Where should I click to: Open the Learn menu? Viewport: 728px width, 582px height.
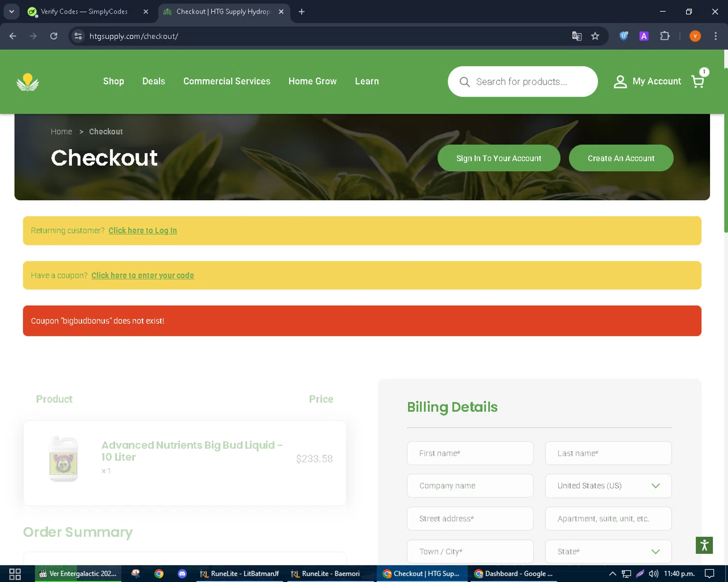pos(367,81)
